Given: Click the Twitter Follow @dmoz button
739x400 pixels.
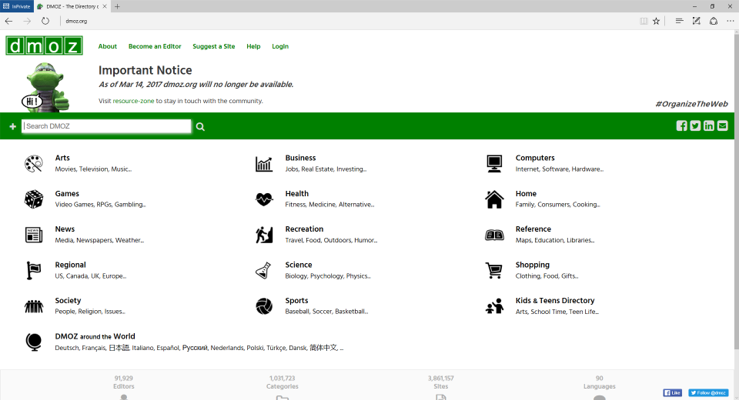Looking at the screenshot, I should 708,393.
